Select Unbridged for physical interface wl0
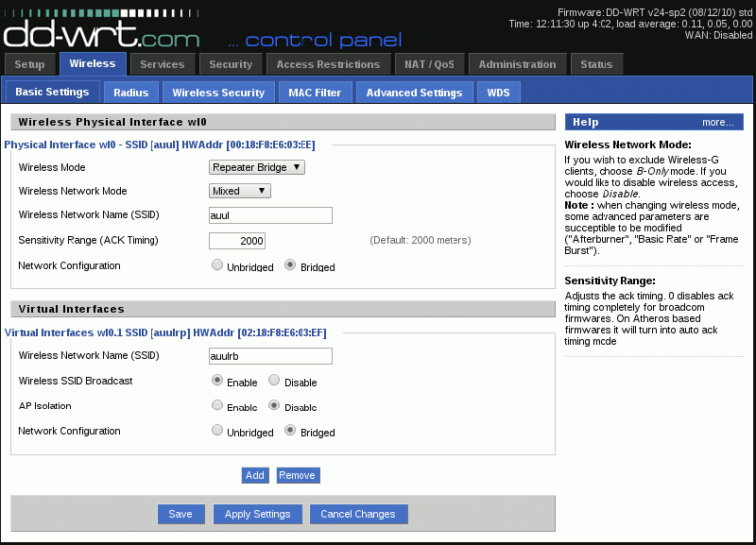 tap(217, 264)
